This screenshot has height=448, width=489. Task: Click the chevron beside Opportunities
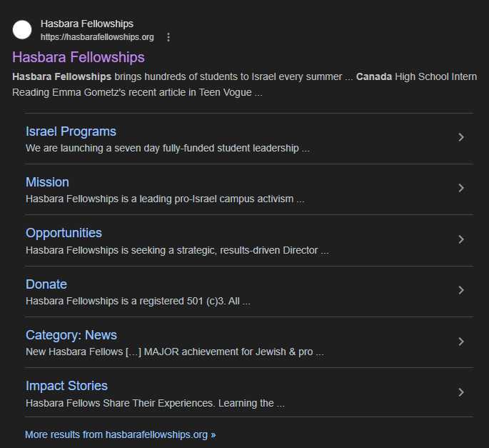pos(461,239)
